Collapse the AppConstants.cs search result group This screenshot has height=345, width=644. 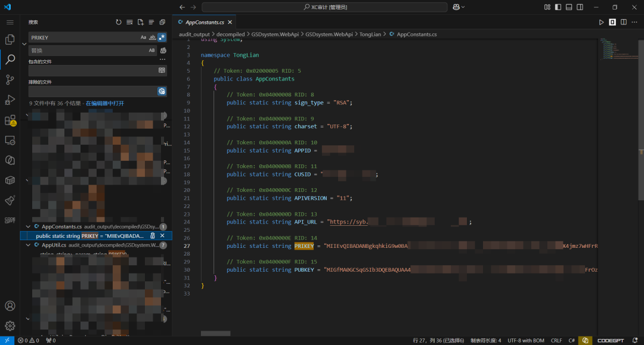(x=28, y=226)
